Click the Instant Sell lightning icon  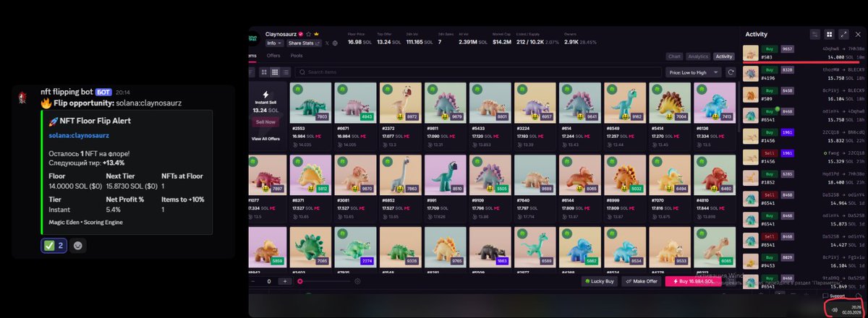265,94
